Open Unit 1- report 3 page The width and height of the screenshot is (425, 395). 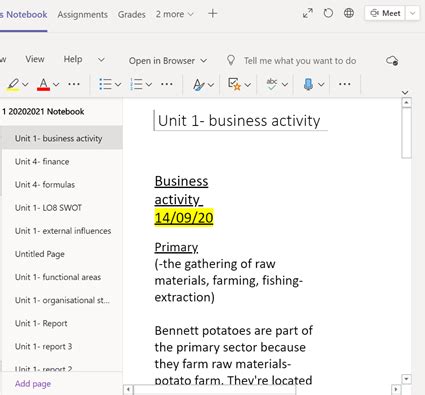(x=62, y=346)
